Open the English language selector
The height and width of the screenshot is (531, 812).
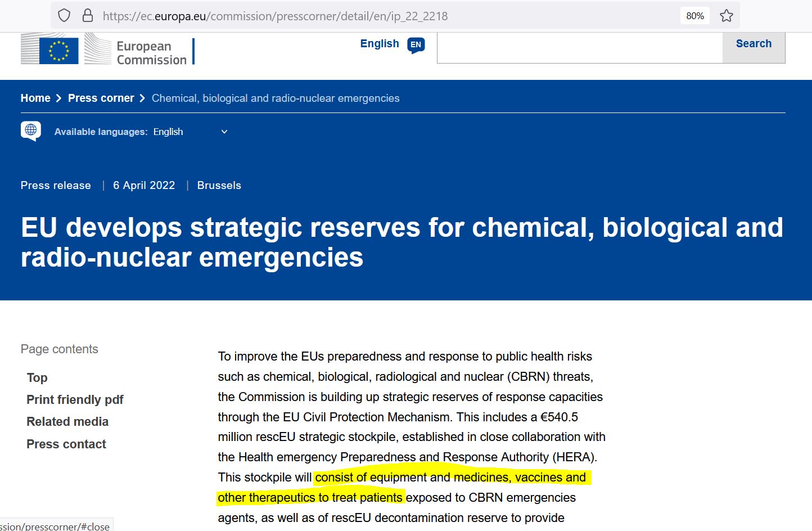[380, 44]
